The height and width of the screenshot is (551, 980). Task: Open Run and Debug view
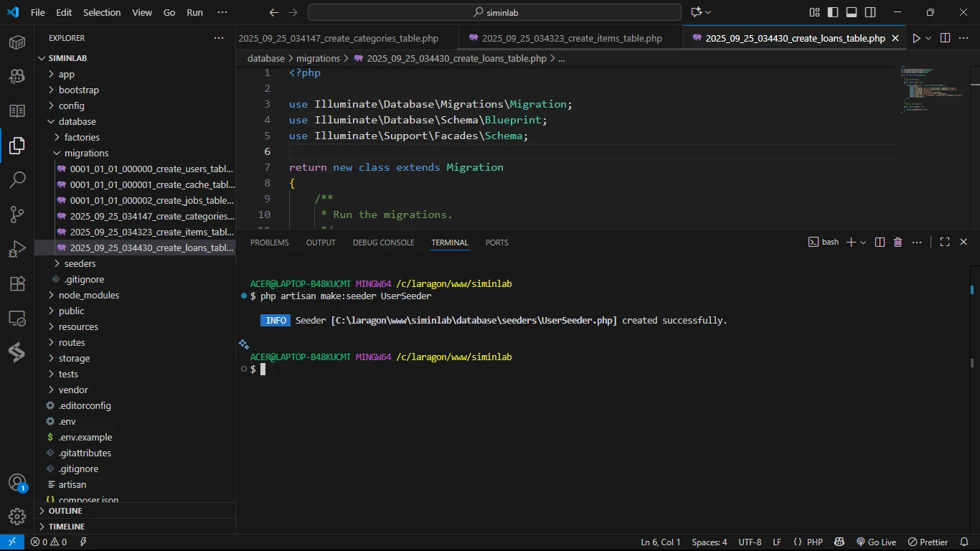click(x=17, y=249)
